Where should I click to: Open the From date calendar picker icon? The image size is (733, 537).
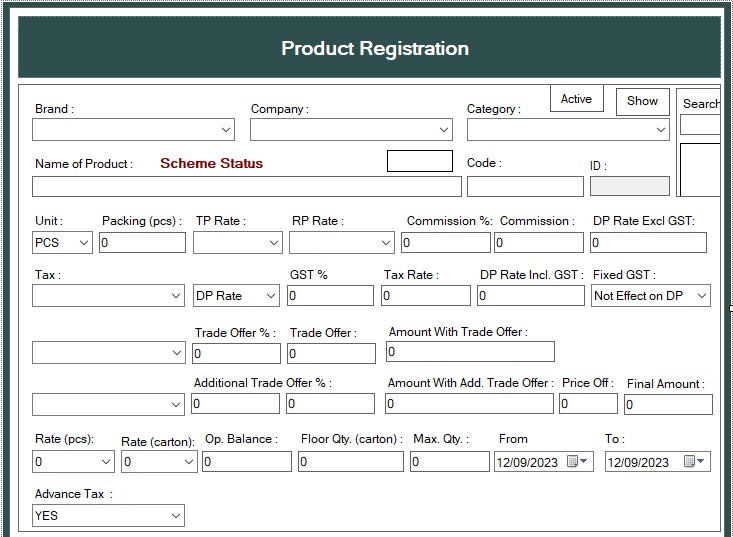pyautogui.click(x=577, y=462)
